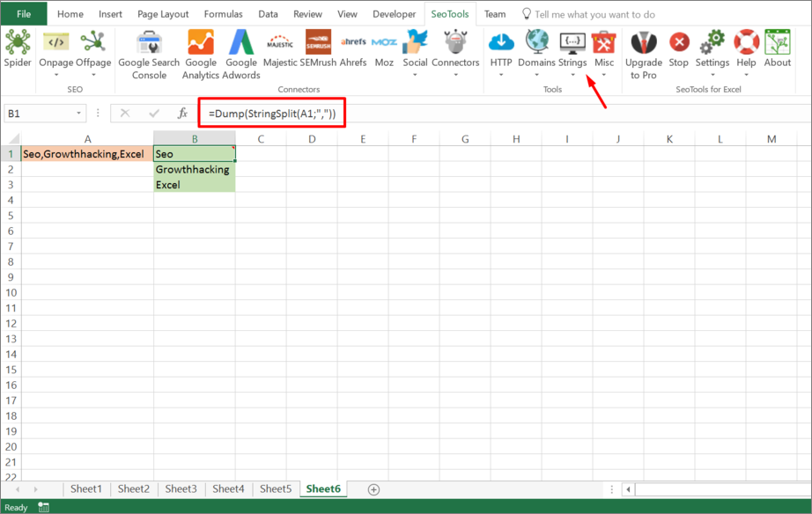812x514 pixels.
Task: Switch to the Formulas ribbon tab
Action: 223,13
